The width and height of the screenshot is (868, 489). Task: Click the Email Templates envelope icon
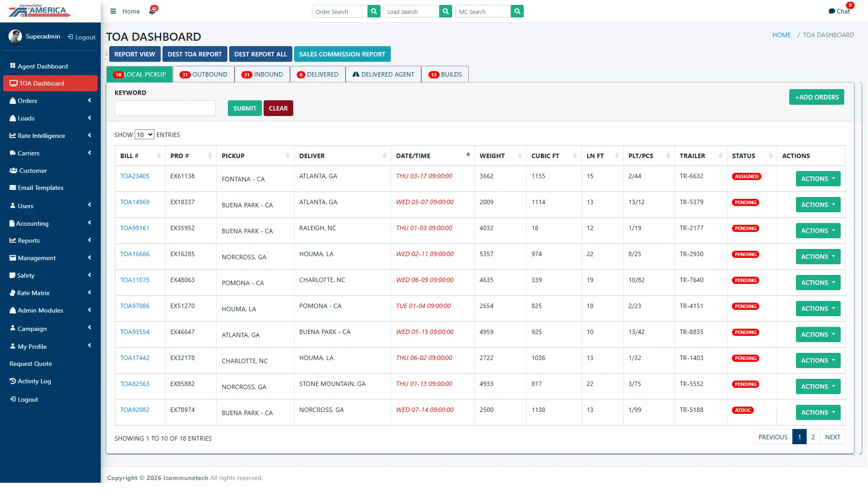[x=13, y=188]
